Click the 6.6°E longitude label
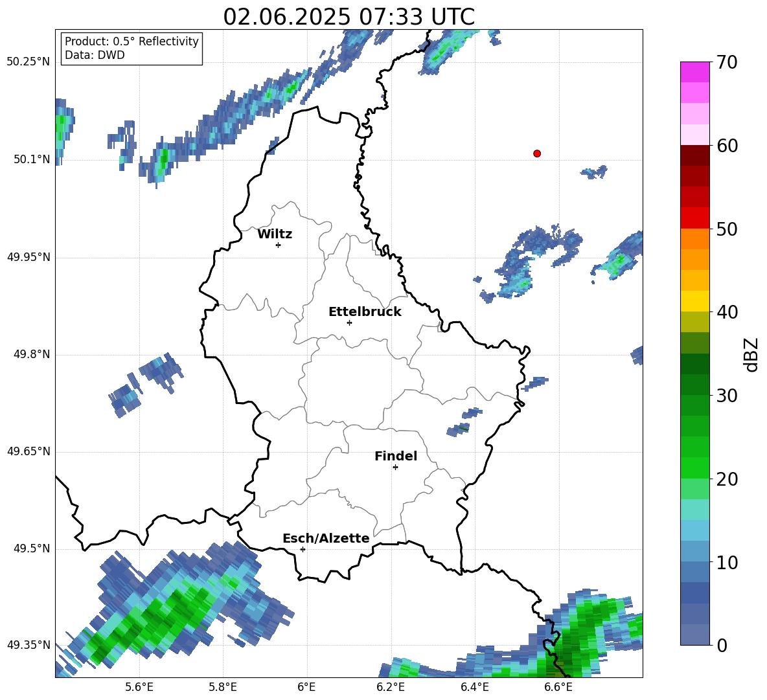 [558, 687]
